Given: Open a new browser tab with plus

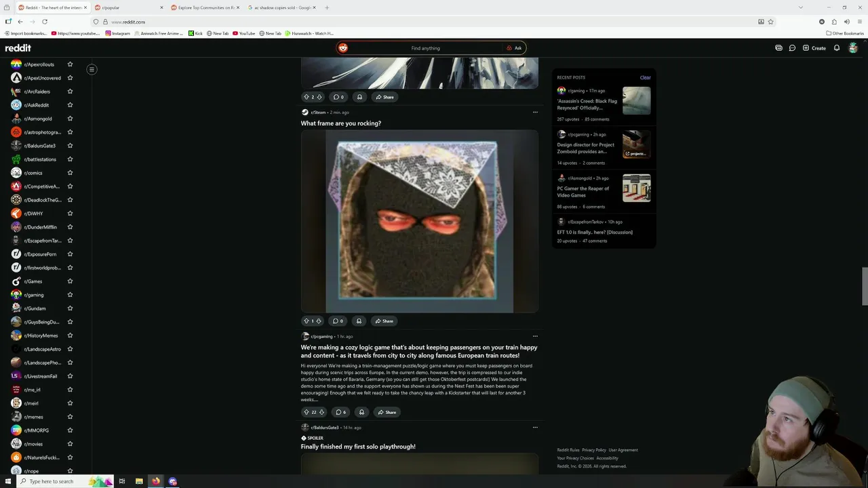Looking at the screenshot, I should 327,7.
